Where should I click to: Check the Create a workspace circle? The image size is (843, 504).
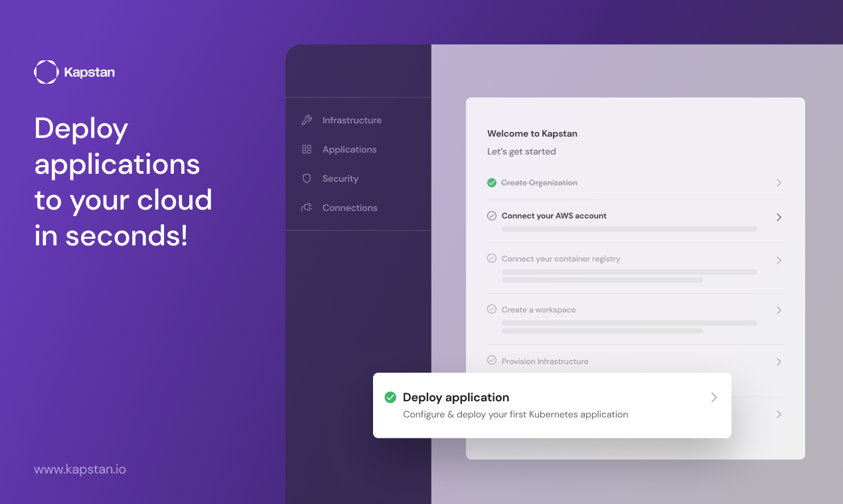[x=492, y=309]
